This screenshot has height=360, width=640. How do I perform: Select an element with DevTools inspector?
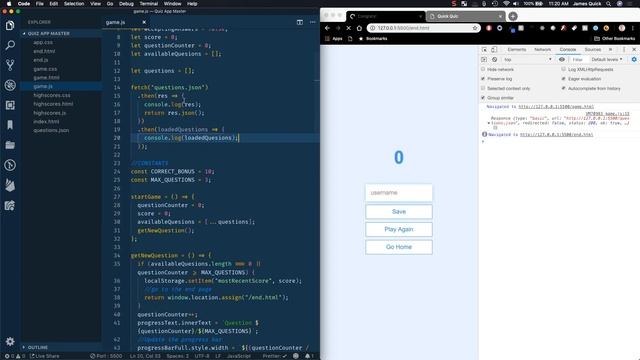pyautogui.click(x=484, y=49)
